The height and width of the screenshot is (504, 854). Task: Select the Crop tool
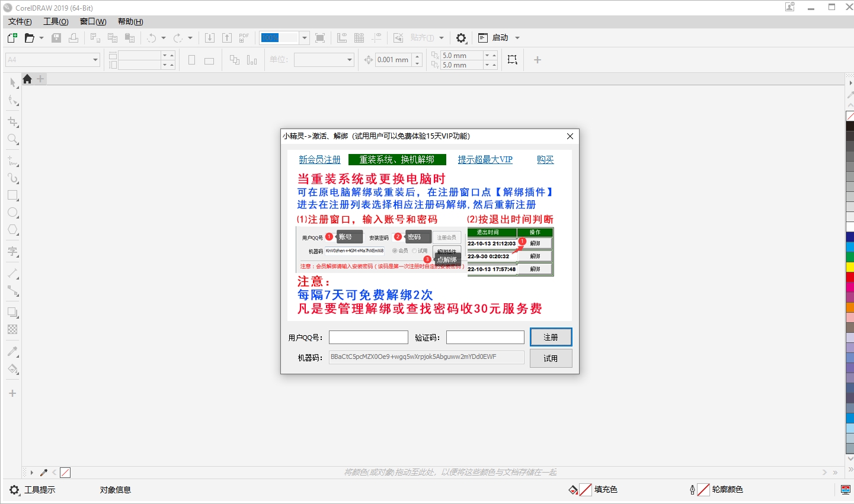pyautogui.click(x=13, y=122)
